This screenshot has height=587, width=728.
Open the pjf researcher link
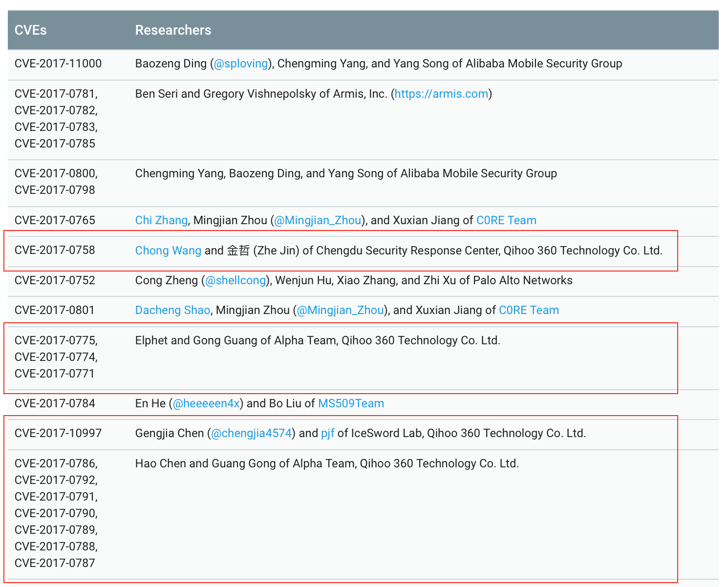[327, 433]
